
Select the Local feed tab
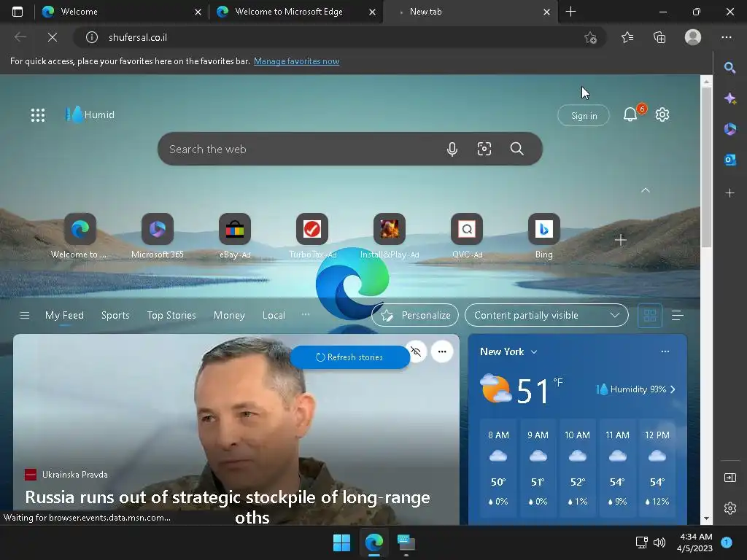[x=274, y=315]
